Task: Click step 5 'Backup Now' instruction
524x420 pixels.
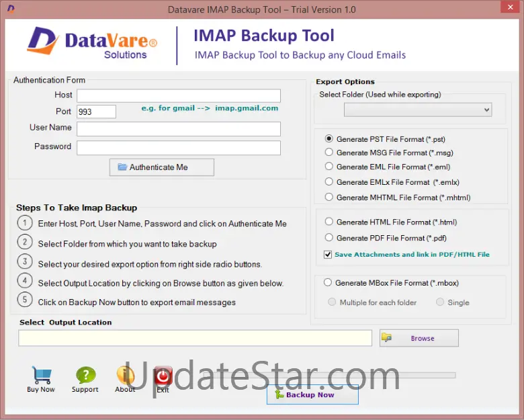Action: 136,302
